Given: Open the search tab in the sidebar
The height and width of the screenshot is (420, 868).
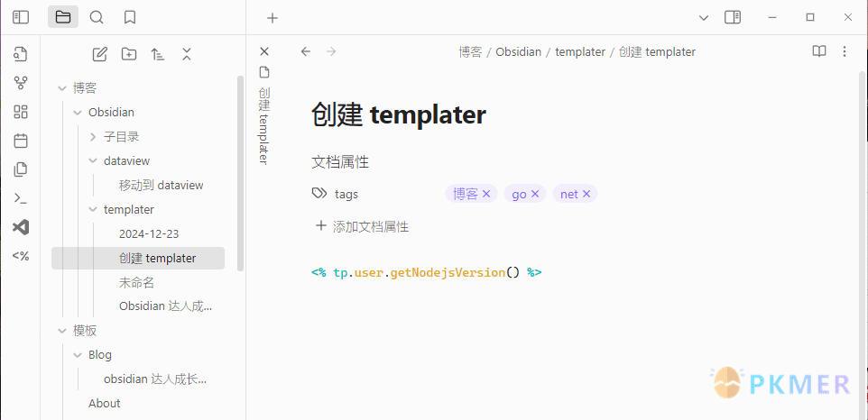Looking at the screenshot, I should (x=97, y=18).
